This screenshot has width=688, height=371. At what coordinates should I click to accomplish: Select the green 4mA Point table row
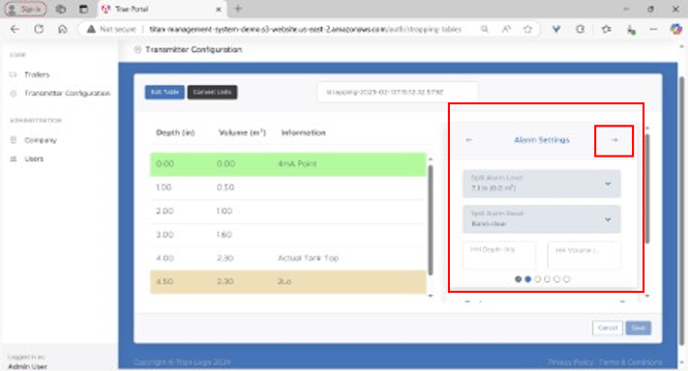coord(288,164)
